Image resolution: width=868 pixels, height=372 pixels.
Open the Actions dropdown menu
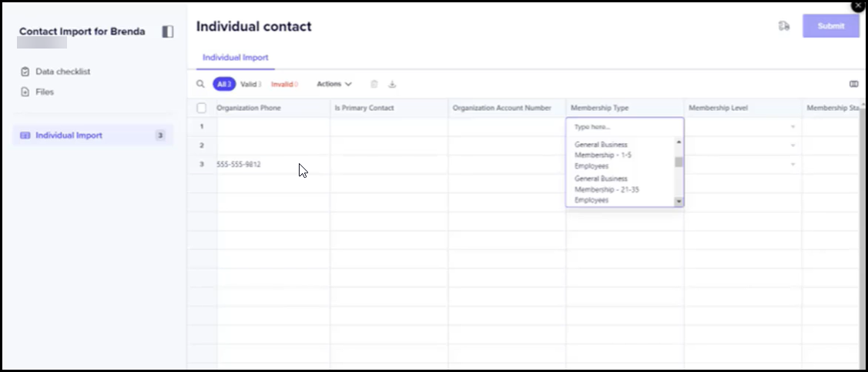coord(334,84)
